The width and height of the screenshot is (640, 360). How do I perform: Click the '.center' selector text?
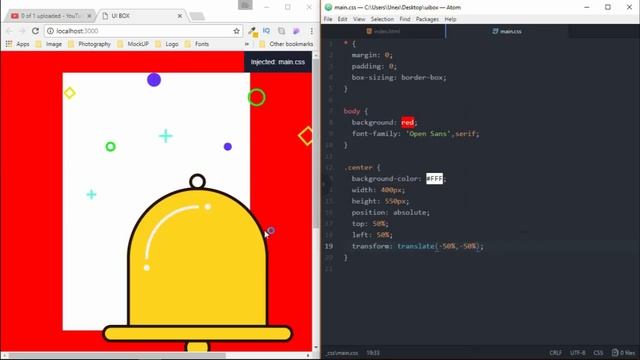[358, 168]
